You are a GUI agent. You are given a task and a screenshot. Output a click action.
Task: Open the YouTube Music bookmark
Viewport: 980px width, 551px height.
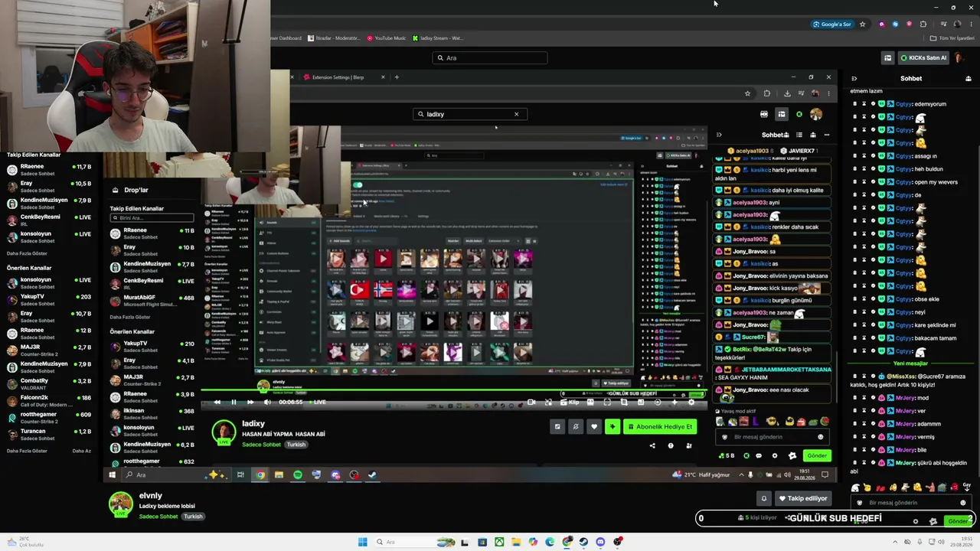click(x=387, y=38)
